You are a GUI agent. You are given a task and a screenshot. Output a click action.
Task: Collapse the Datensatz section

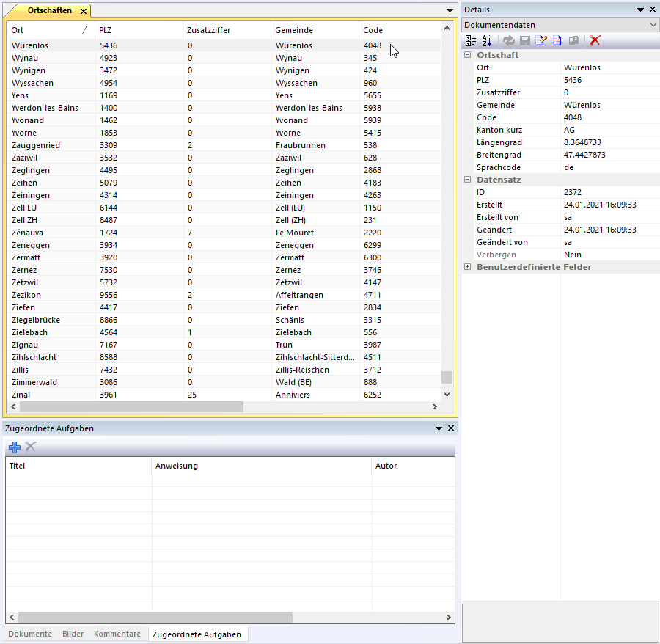[x=467, y=180]
